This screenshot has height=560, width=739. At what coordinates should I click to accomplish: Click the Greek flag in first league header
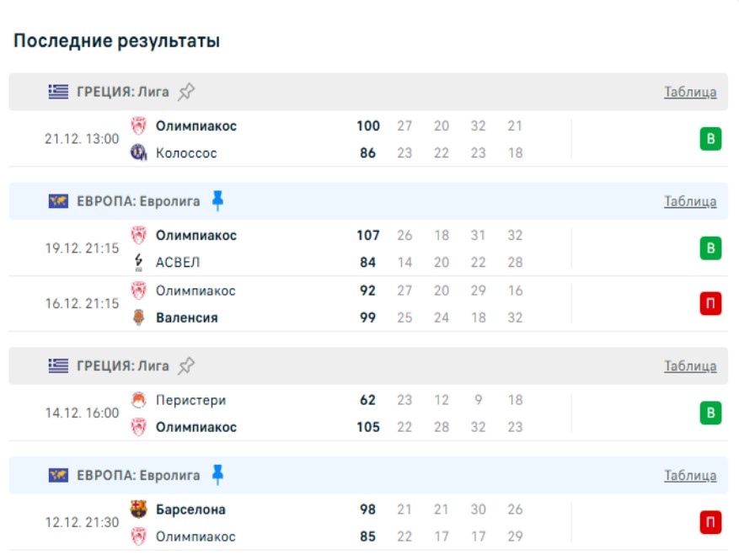58,92
